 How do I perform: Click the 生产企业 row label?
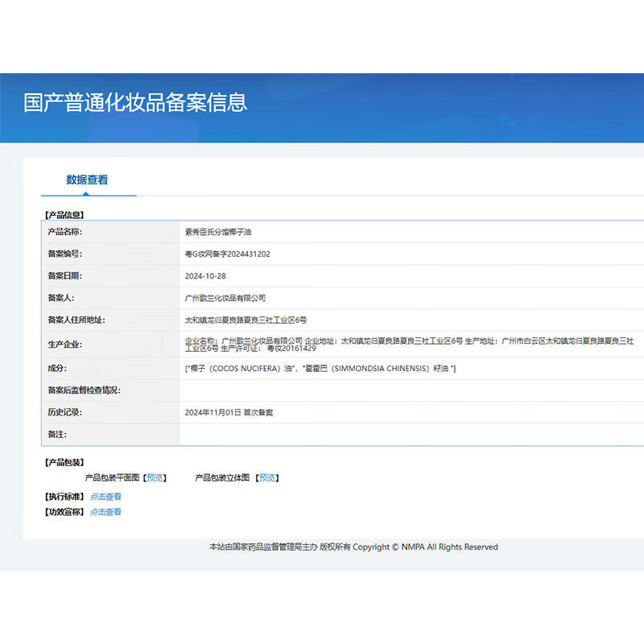tap(65, 345)
